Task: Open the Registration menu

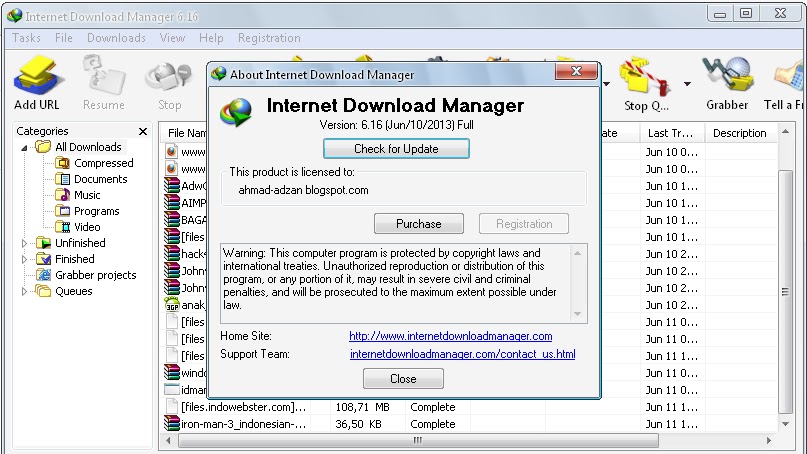Action: (269, 38)
